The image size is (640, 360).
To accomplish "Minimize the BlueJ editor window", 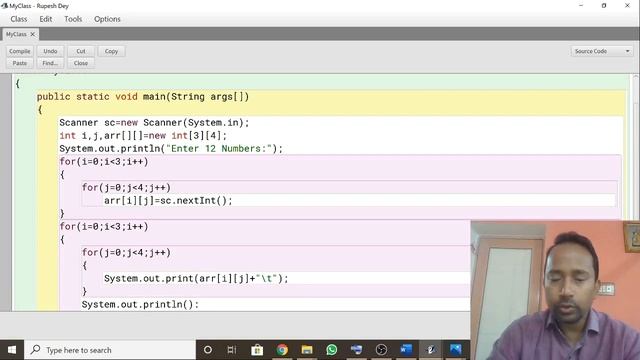I will tap(581, 6).
